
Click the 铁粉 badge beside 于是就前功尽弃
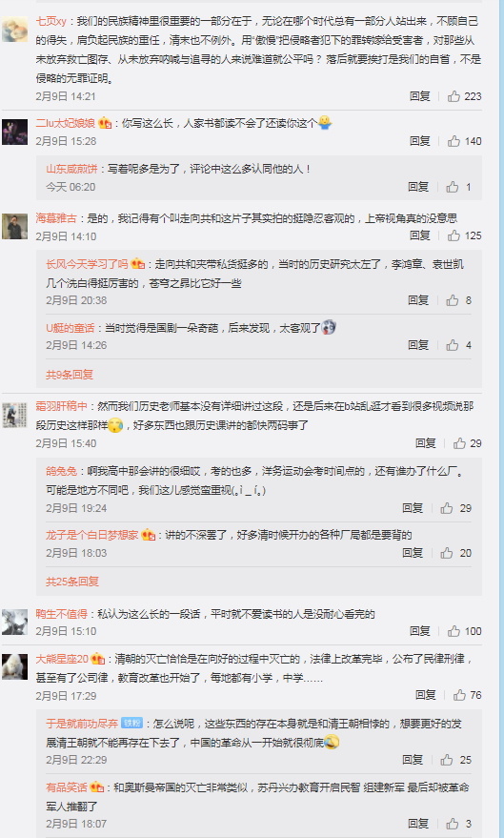pos(131,723)
